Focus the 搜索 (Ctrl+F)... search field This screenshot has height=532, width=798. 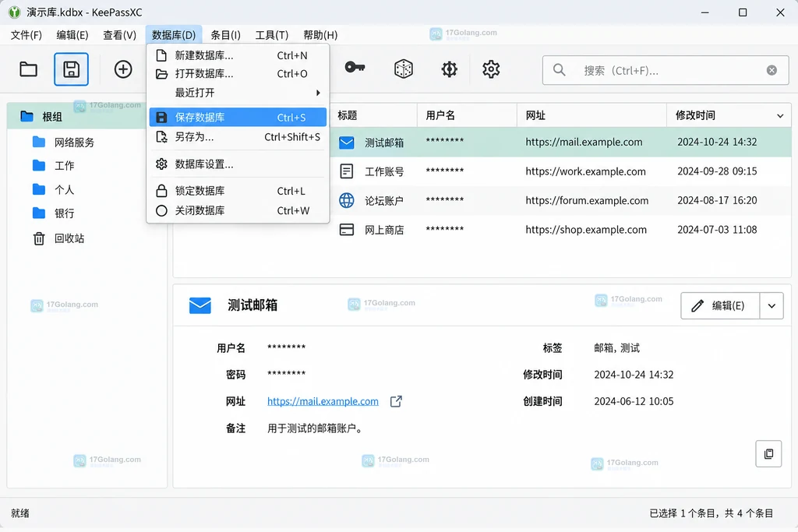[666, 70]
